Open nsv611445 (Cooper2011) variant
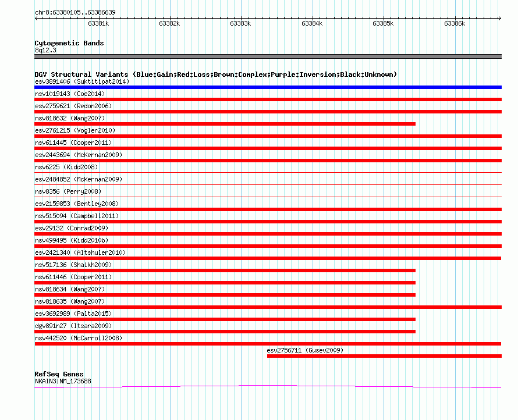The height and width of the screenshot is (420, 518). coord(73,143)
